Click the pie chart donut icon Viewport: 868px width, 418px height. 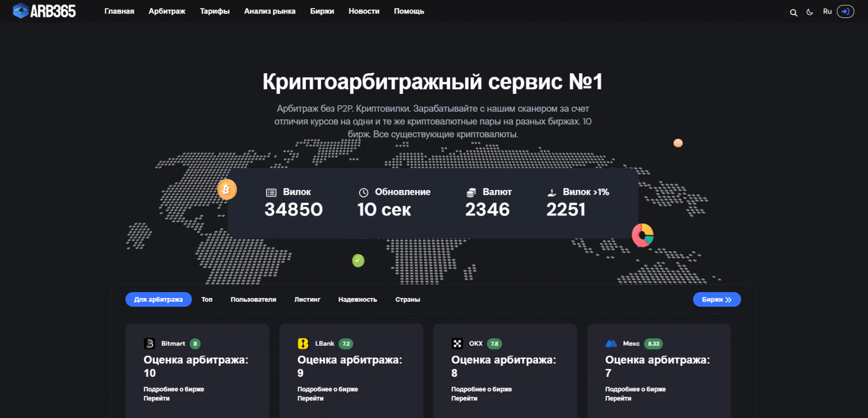point(643,235)
